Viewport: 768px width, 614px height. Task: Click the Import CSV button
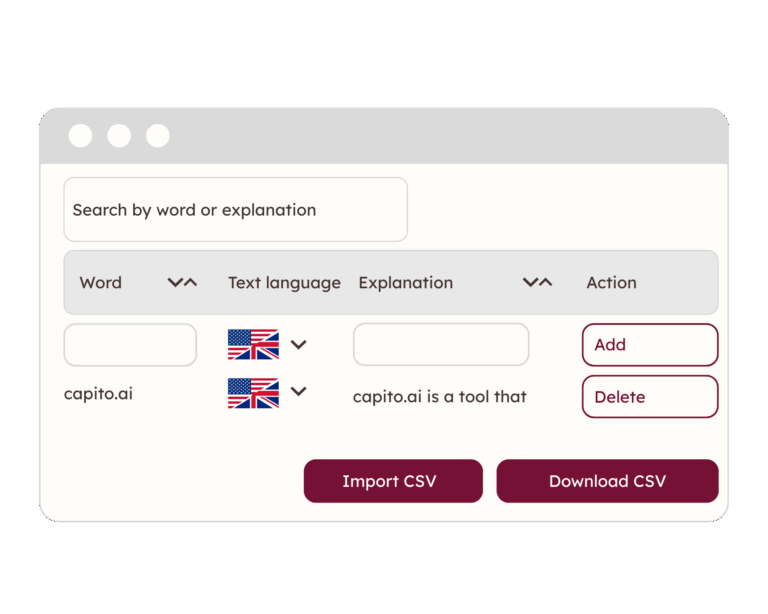pos(393,481)
